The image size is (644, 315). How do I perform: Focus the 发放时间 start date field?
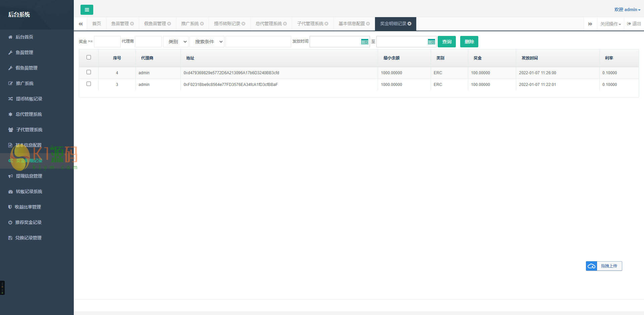(339, 42)
